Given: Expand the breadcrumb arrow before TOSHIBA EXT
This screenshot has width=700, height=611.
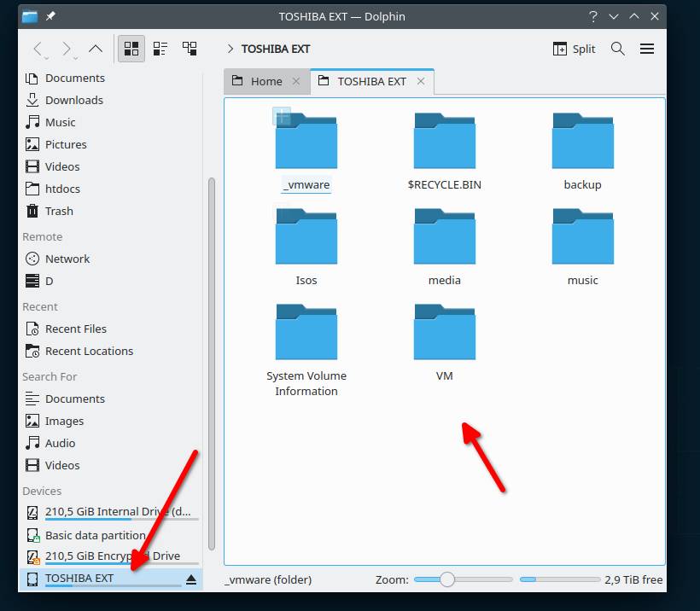Looking at the screenshot, I should pyautogui.click(x=230, y=49).
